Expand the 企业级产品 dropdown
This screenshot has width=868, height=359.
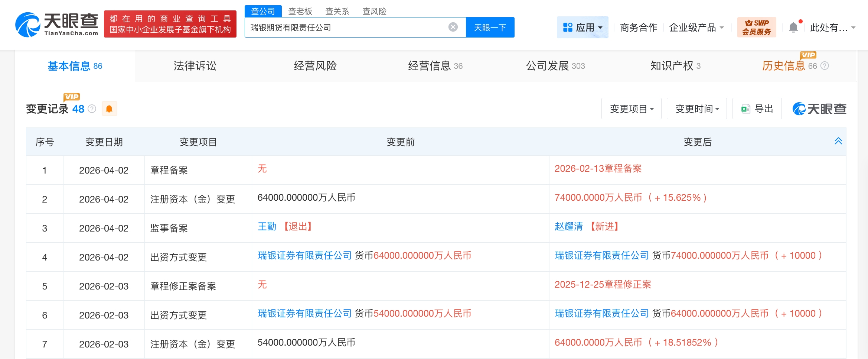696,27
